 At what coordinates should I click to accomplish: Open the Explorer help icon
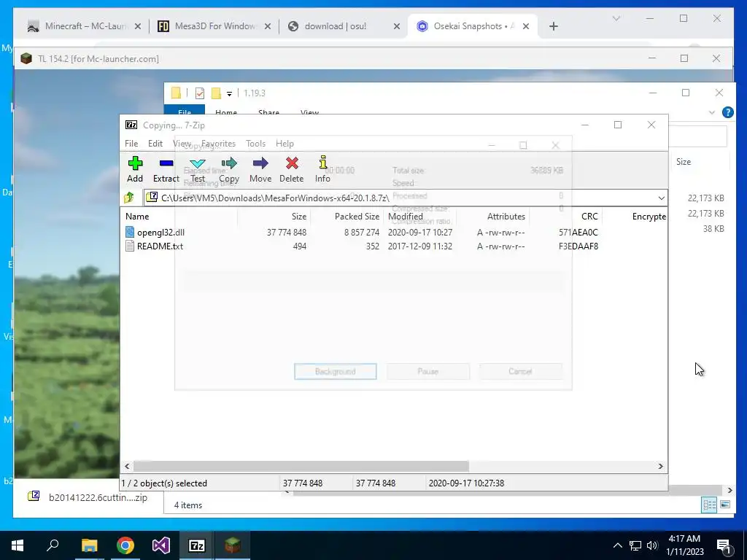coord(727,112)
